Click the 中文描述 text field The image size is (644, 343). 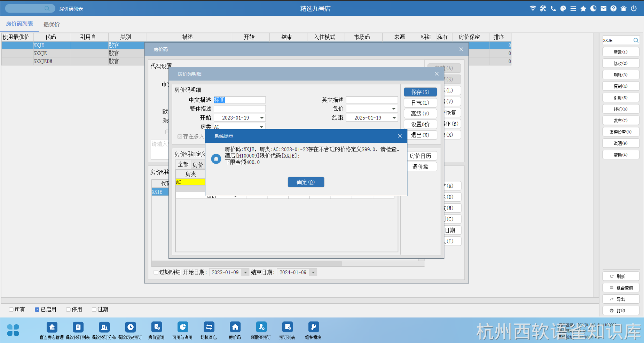pos(240,100)
